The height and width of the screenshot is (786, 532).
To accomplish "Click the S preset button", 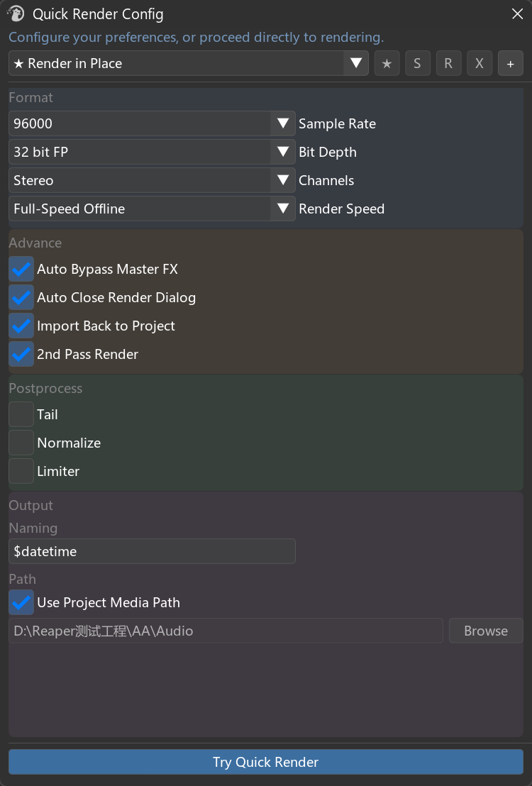I will click(x=417, y=64).
